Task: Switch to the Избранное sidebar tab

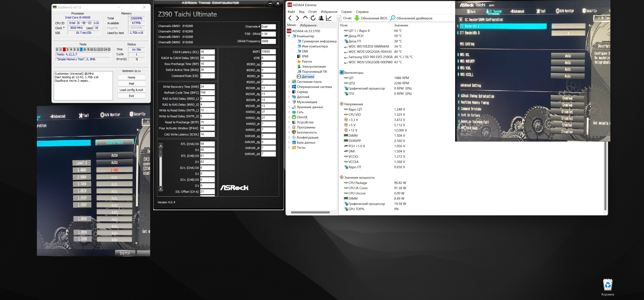Action: (x=308, y=25)
